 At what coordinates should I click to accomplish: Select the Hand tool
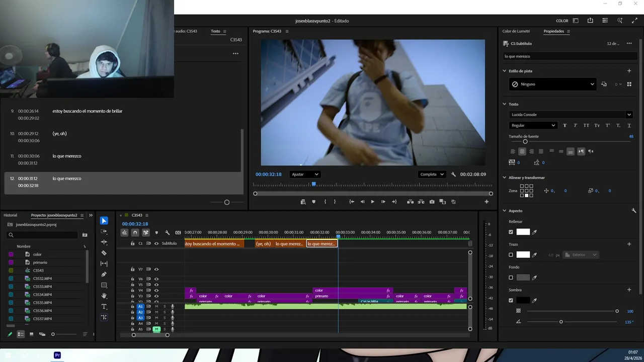[x=104, y=296]
